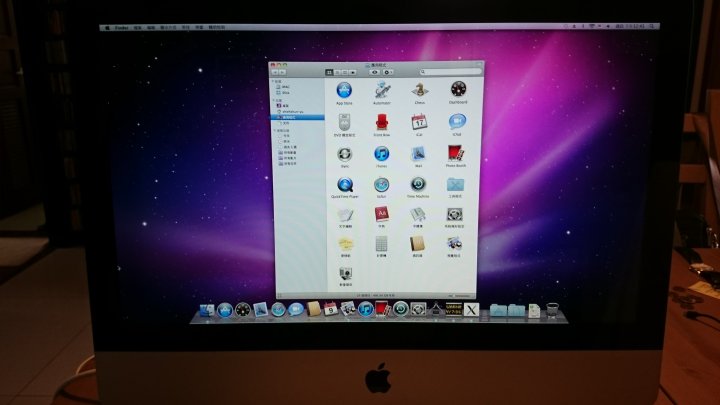Image resolution: width=720 pixels, height=405 pixels.
Task: Adjust the icon size slider in the status bar
Action: click(x=462, y=296)
